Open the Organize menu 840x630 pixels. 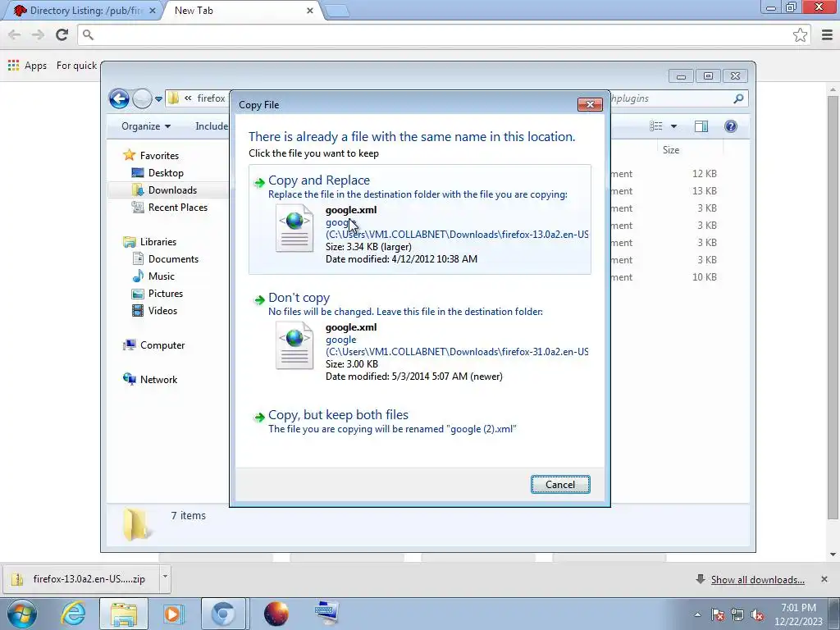(146, 126)
